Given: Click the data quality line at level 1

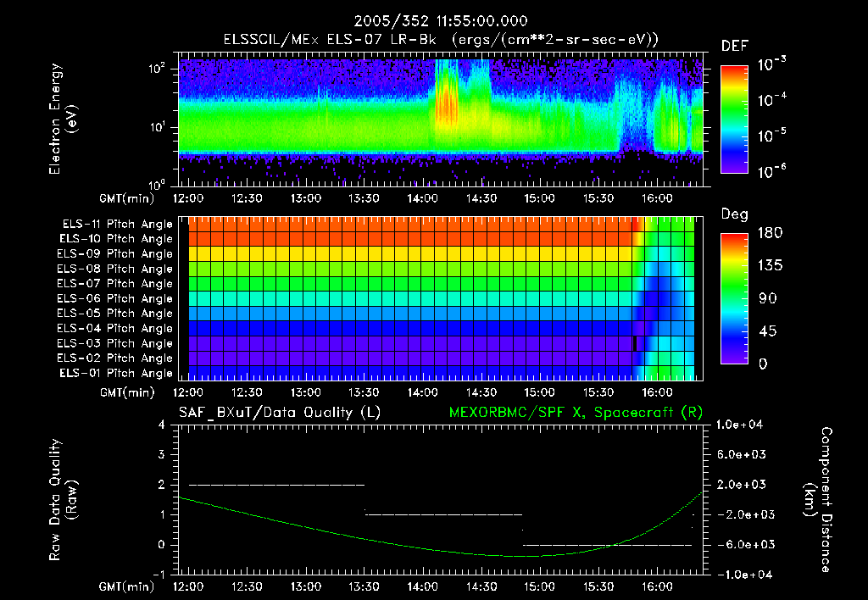Looking at the screenshot, I should pyautogui.click(x=443, y=514).
